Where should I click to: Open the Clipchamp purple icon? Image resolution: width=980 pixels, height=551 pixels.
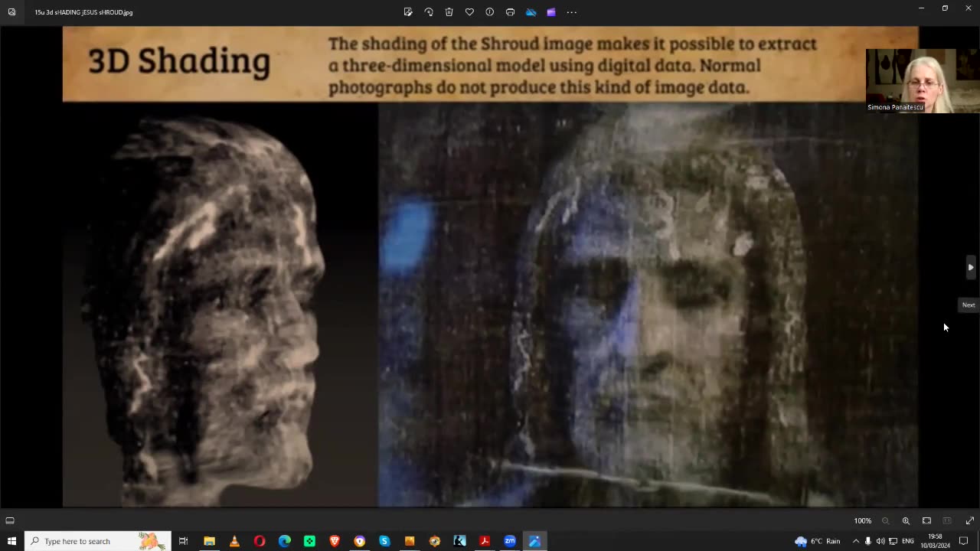click(x=550, y=12)
